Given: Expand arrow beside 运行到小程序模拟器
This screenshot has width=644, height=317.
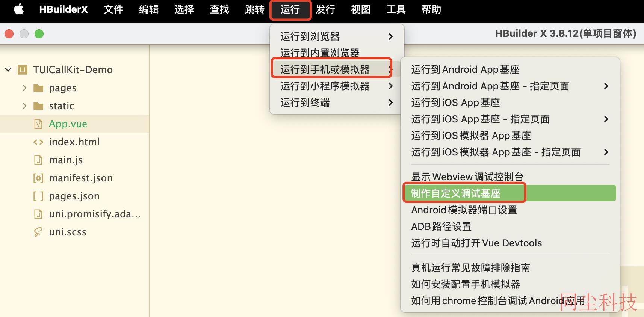Looking at the screenshot, I should click(390, 86).
